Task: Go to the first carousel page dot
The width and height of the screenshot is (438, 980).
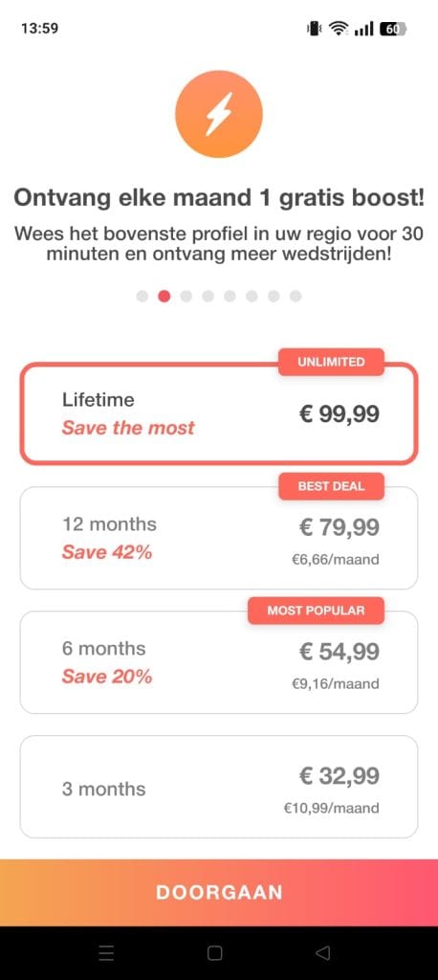Action: 142,297
